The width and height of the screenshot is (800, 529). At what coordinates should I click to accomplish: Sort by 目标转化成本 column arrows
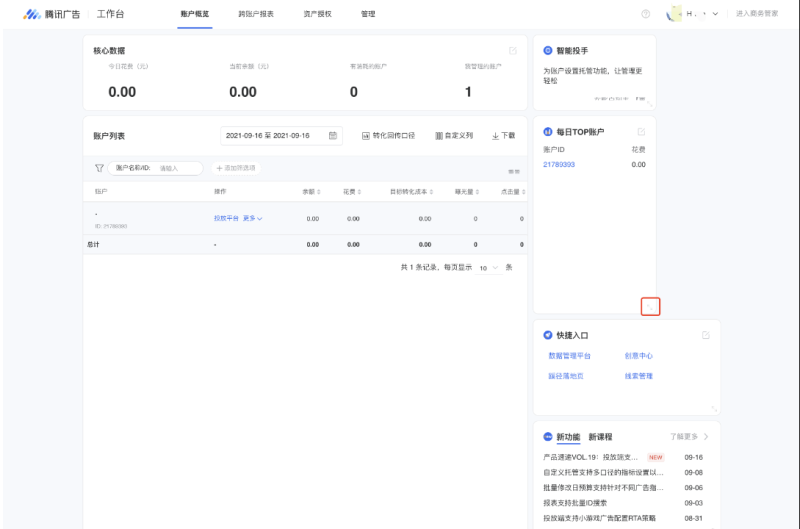tap(431, 192)
